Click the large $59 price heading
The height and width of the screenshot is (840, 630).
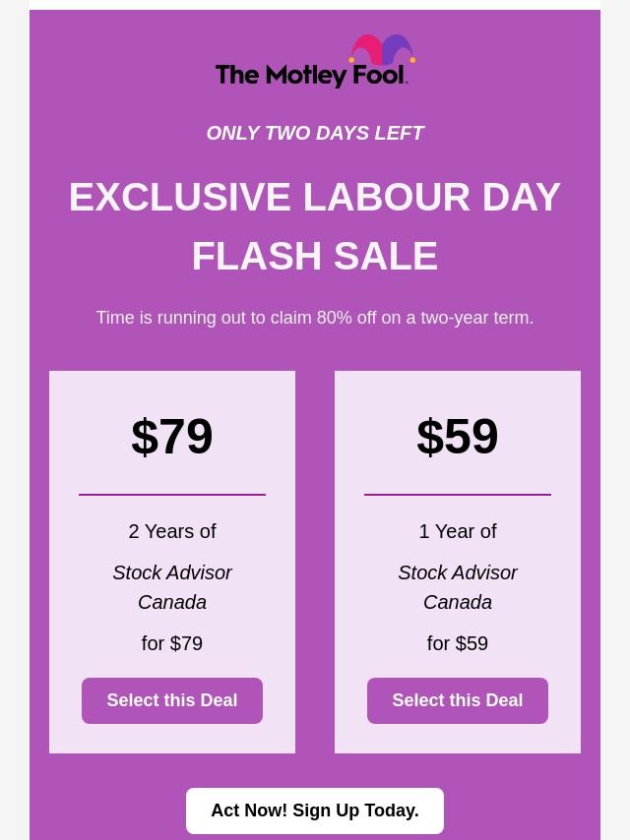458,437
